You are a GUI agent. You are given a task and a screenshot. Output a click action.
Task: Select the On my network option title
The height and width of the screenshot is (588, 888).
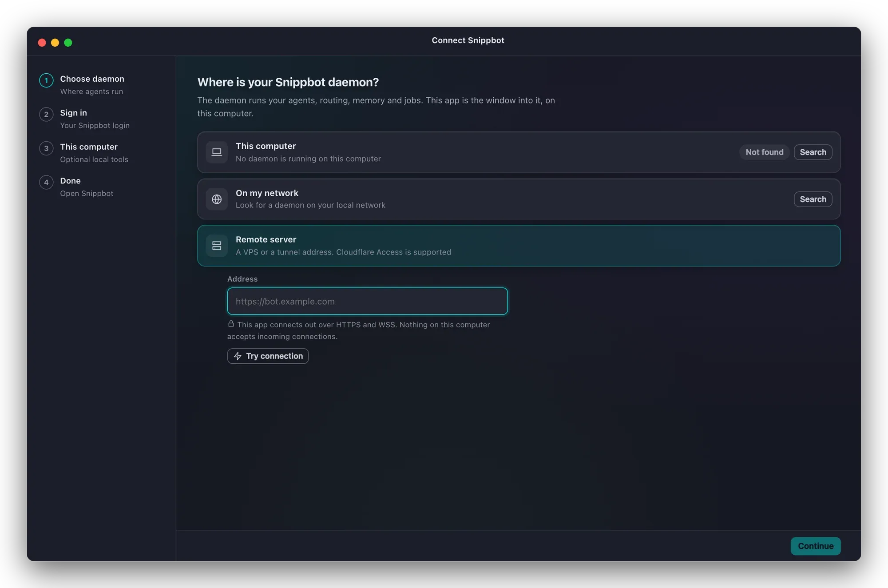pyautogui.click(x=267, y=193)
